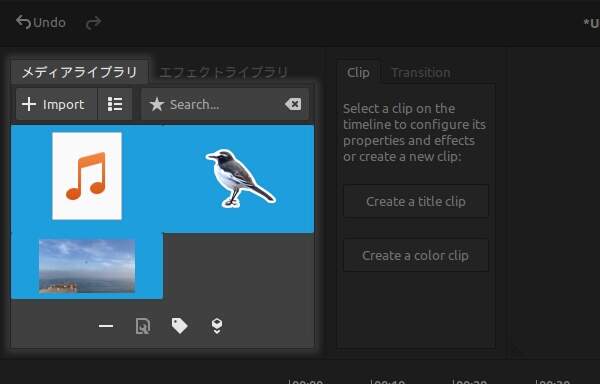Click the Undo button

click(41, 23)
